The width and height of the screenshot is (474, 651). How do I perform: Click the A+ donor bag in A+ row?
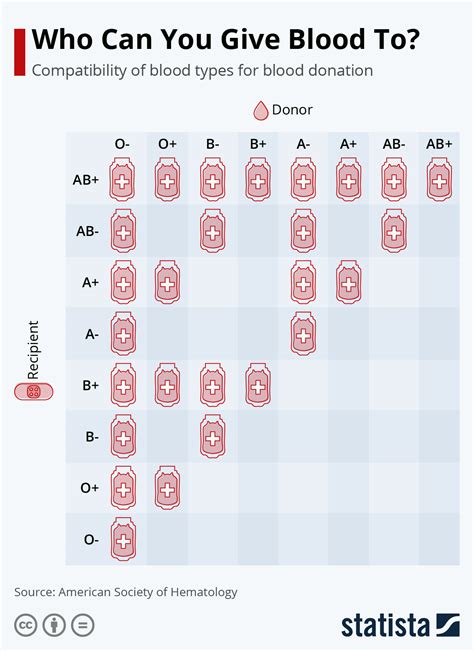(x=349, y=283)
